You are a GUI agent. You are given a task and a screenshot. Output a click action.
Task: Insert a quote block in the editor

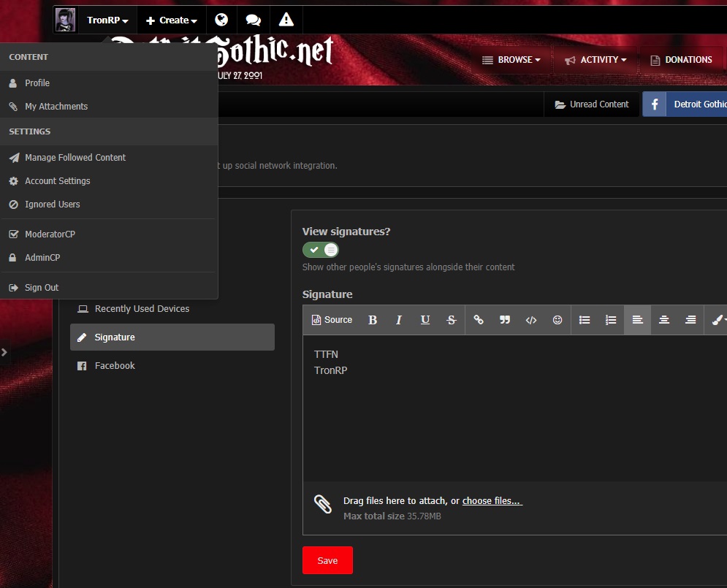505,320
